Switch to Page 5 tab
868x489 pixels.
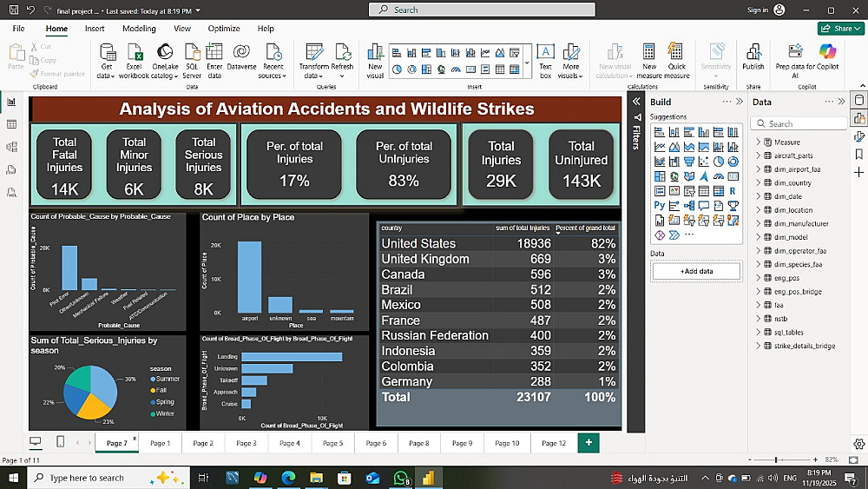(332, 443)
